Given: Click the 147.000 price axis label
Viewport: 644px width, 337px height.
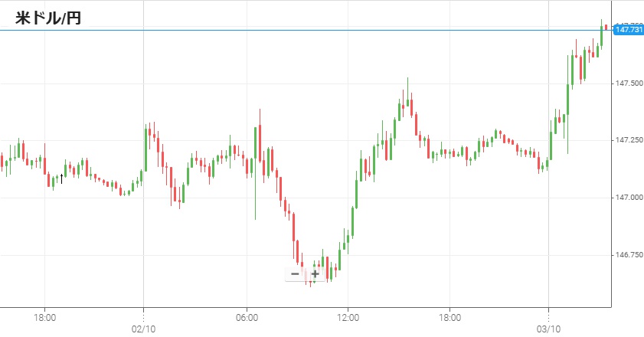Looking at the screenshot, I should (x=627, y=198).
